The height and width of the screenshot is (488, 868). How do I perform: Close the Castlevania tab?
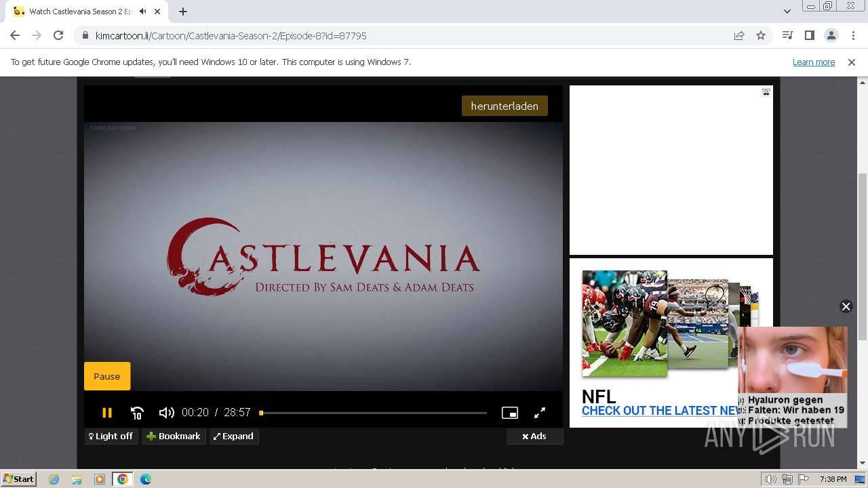pos(157,12)
